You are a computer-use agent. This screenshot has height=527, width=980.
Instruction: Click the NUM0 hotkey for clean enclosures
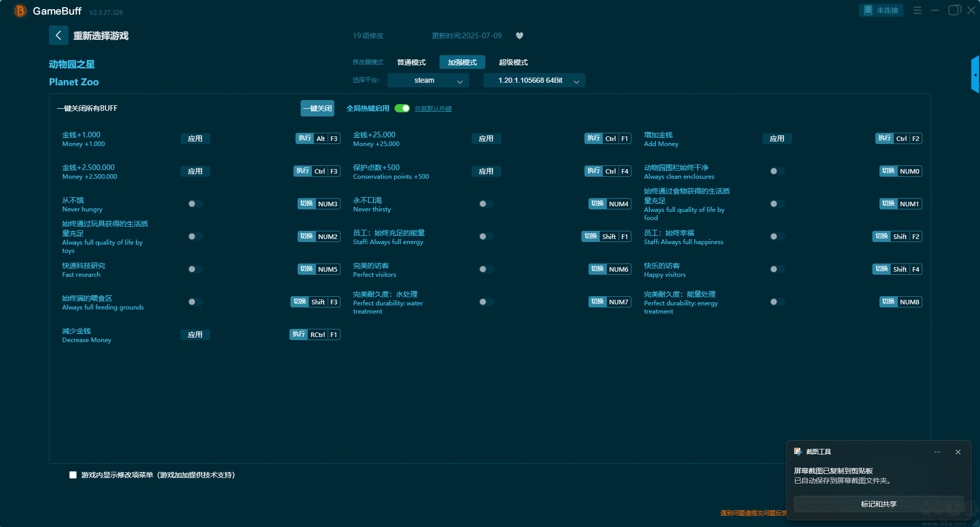point(900,171)
